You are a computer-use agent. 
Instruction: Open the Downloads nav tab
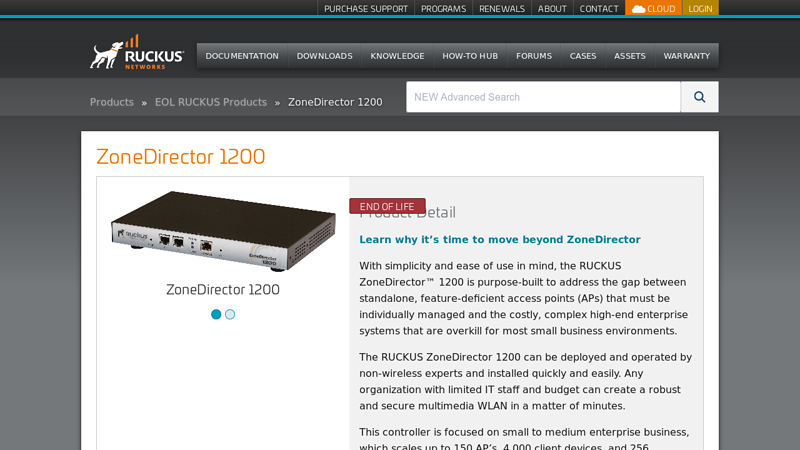pos(324,56)
